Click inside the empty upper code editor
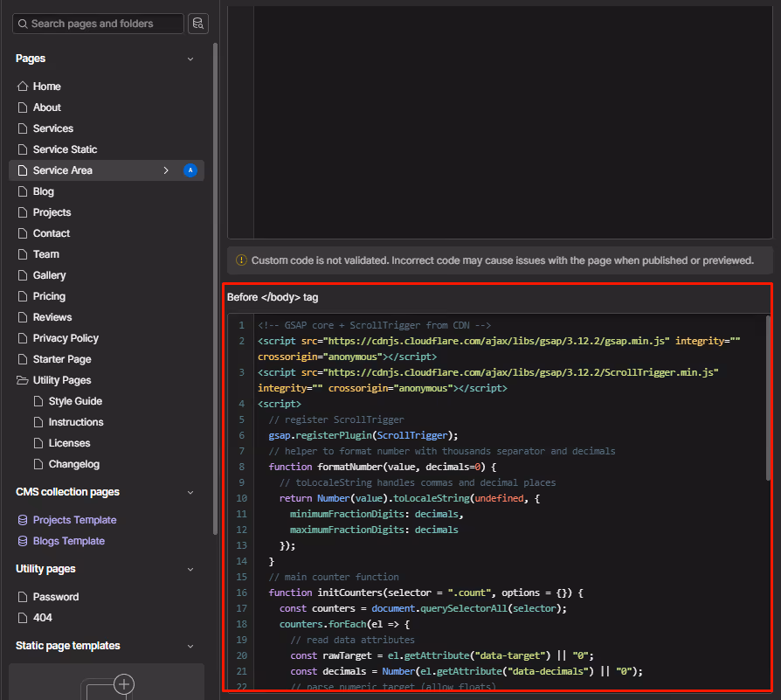 [x=513, y=122]
